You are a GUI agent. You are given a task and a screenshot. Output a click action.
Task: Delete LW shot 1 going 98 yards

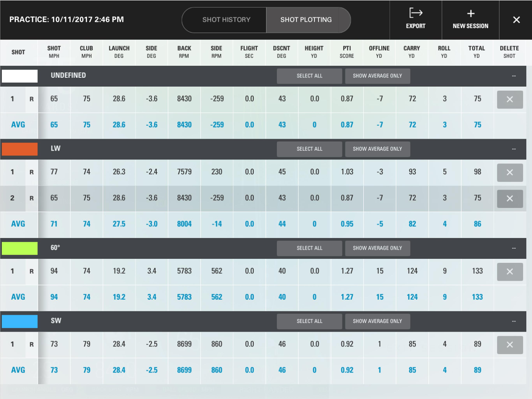(x=510, y=173)
